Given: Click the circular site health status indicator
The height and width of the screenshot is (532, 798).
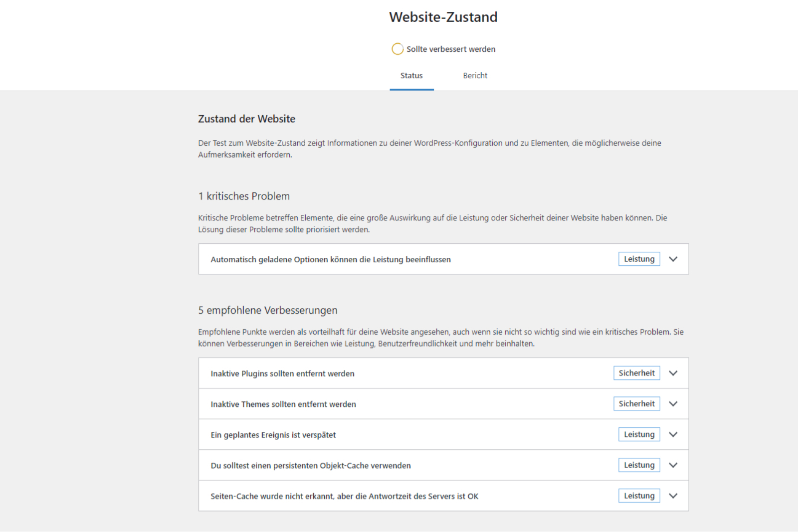Looking at the screenshot, I should (x=398, y=49).
